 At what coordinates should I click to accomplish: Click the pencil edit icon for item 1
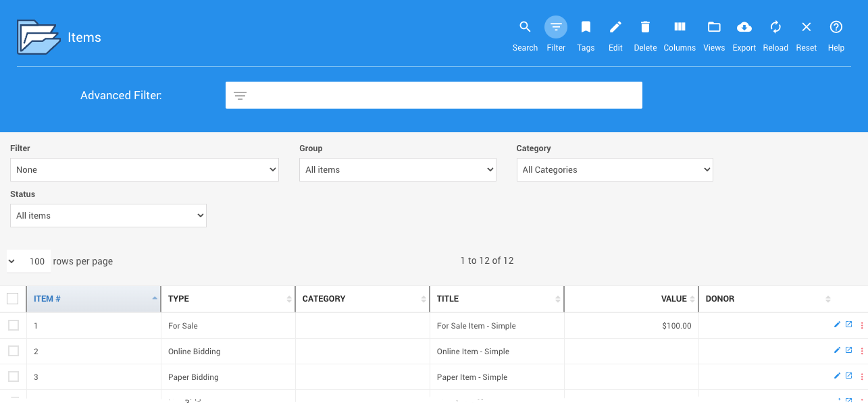[838, 325]
